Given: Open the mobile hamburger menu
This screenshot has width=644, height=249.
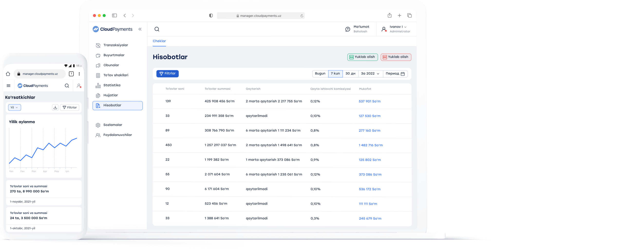Looking at the screenshot, I should (9, 86).
